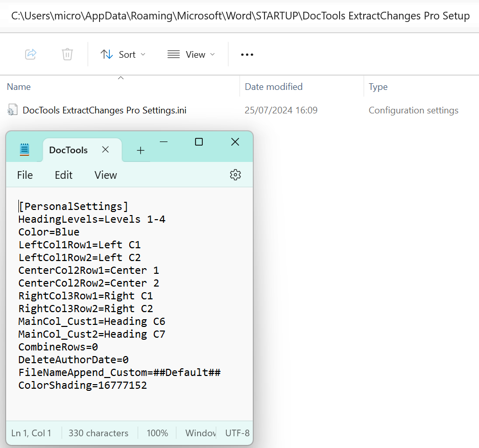Click the CombineRows=0 line
Viewport: 479px width, 448px height.
(58, 347)
